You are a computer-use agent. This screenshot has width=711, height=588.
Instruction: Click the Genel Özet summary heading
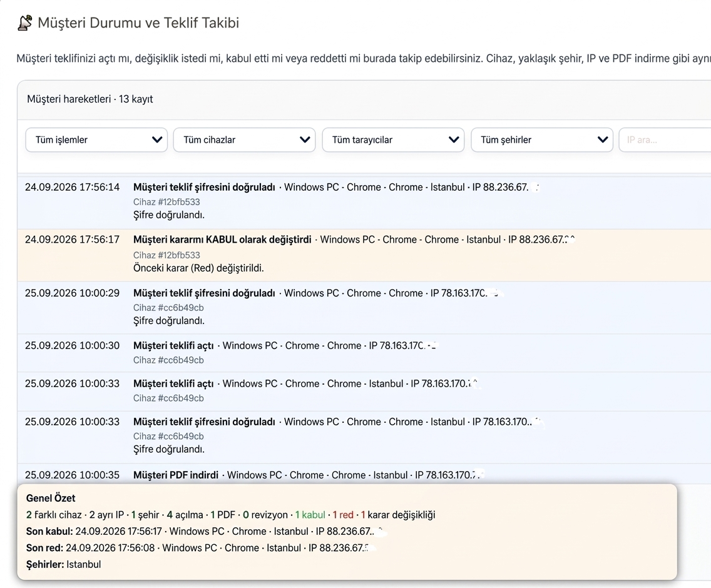coord(51,498)
